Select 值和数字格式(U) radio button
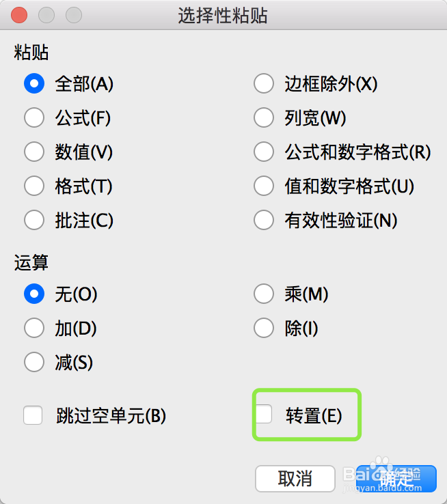The image size is (447, 504). (x=264, y=186)
